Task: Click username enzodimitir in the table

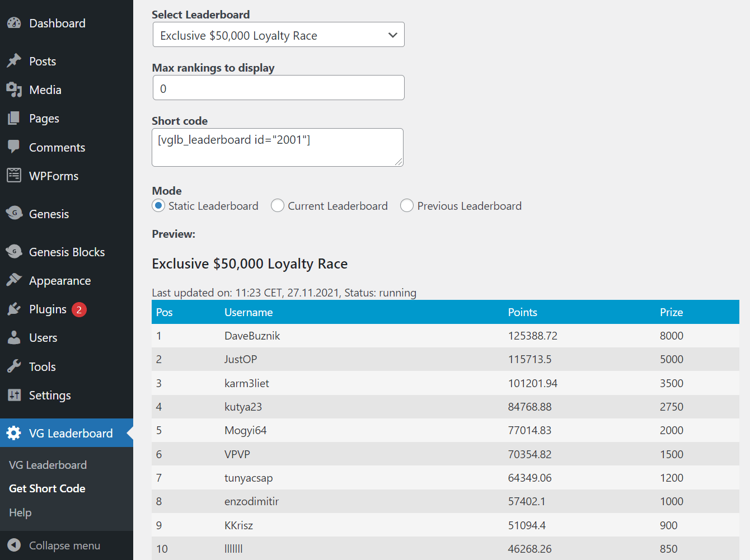Action: [251, 501]
